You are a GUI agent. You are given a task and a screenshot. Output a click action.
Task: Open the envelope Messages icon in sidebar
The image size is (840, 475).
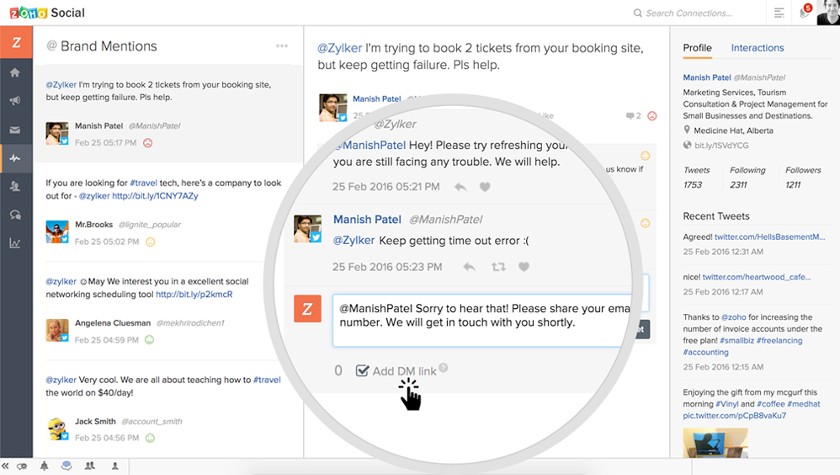(15, 130)
